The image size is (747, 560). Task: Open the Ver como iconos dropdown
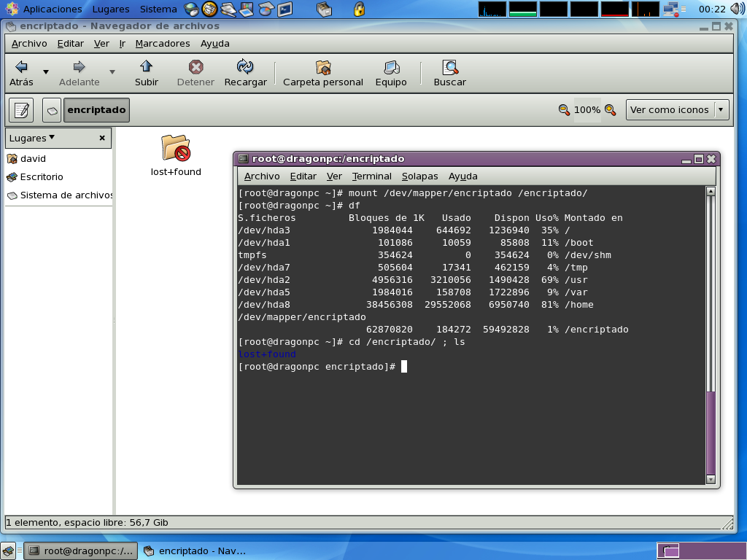pyautogui.click(x=677, y=110)
